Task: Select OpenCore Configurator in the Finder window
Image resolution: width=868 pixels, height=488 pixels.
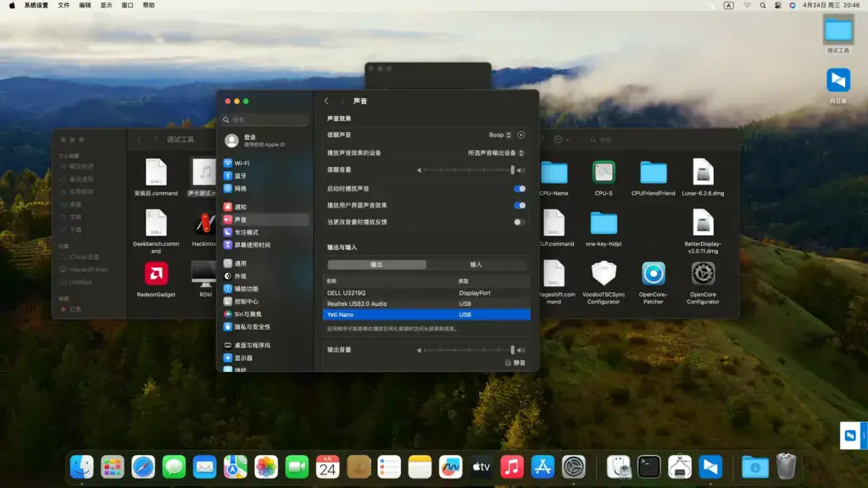Action: (703, 282)
